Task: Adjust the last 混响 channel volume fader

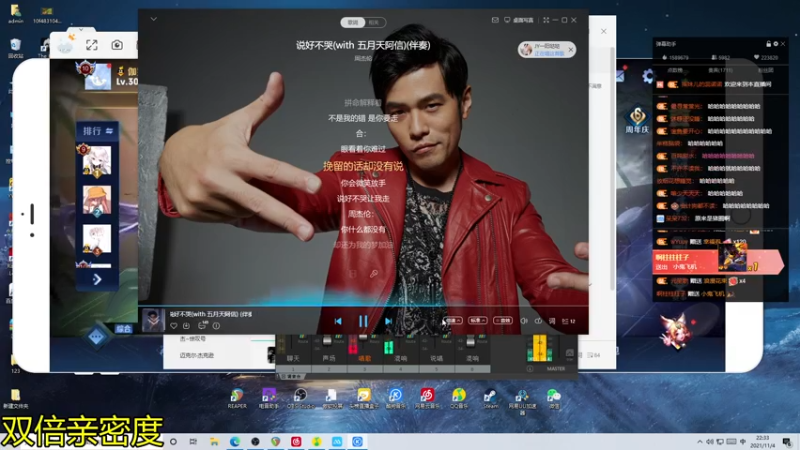Action: 470,341
